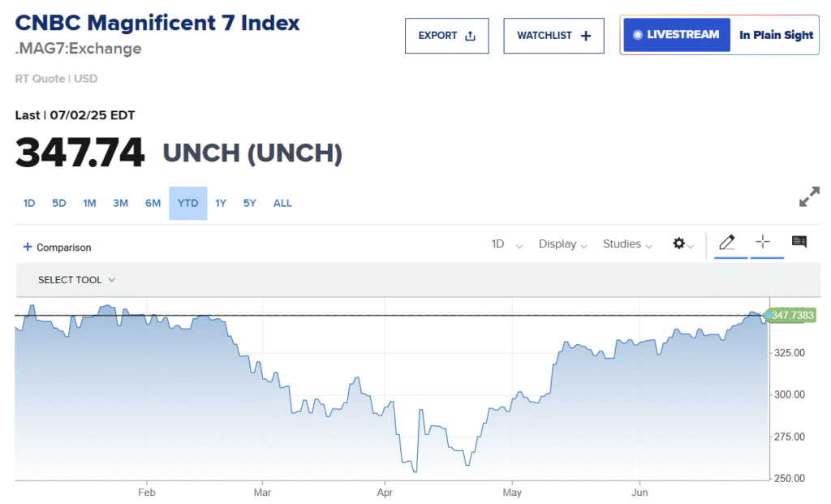Screen dimensions: 831x504
Task: Click the plus Comparison icon
Action: pyautogui.click(x=28, y=247)
